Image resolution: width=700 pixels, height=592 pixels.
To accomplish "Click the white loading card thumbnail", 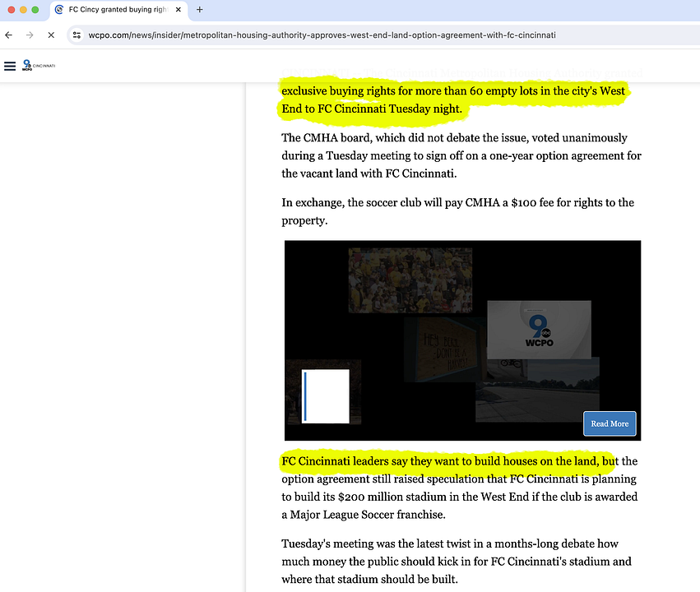I will 326,396.
